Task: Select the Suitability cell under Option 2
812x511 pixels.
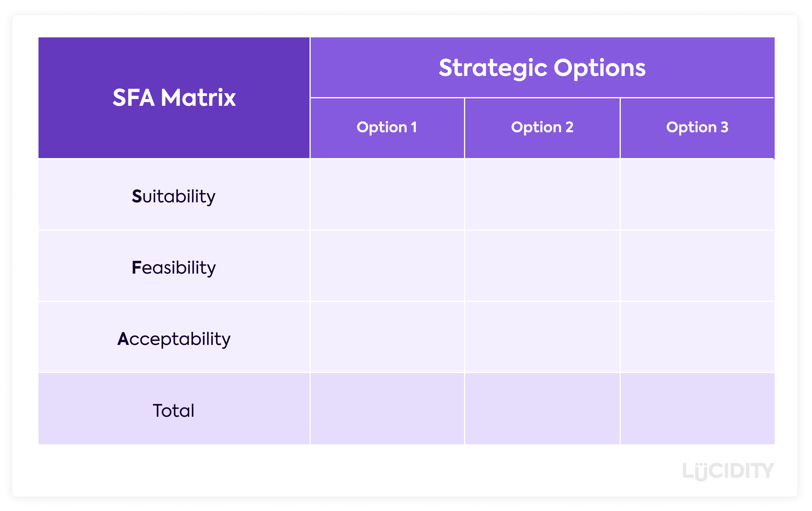Action: pyautogui.click(x=542, y=195)
